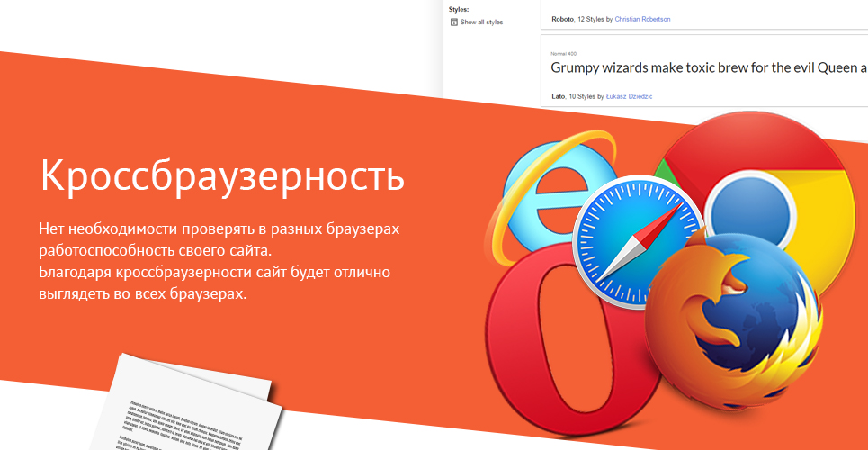Click line выглядеть во всех браузерах
This screenshot has height=450, width=868.
coord(142,293)
